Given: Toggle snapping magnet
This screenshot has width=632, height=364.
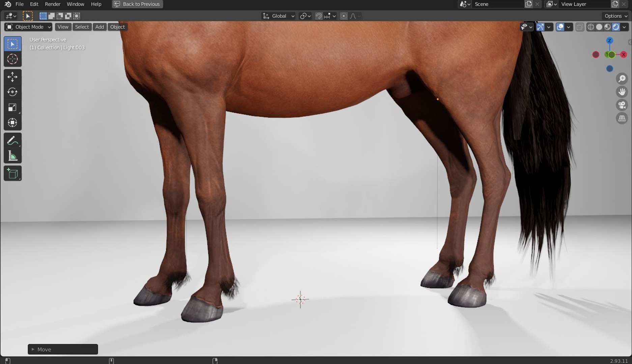Looking at the screenshot, I should [x=319, y=16].
